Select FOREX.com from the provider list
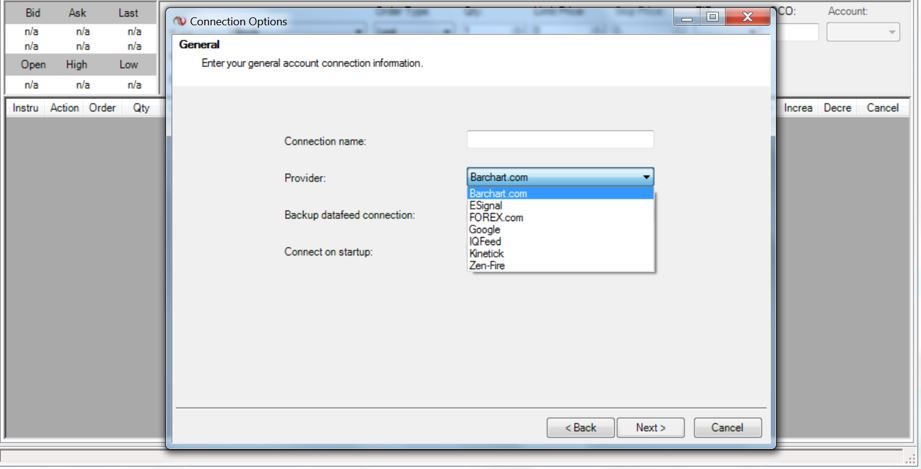This screenshot has height=469, width=921. click(560, 217)
